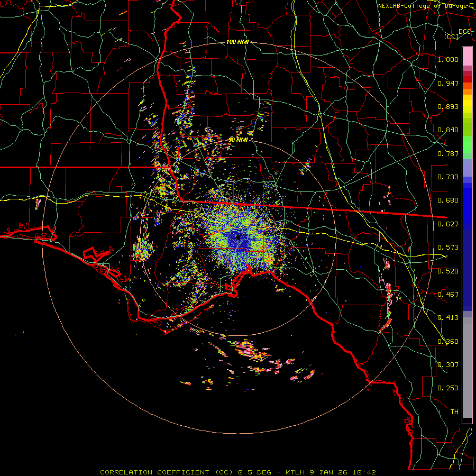The height and width of the screenshot is (476, 476).
Task: Click the NEXLAB-College of DuPage credit text
Action: 425,6
